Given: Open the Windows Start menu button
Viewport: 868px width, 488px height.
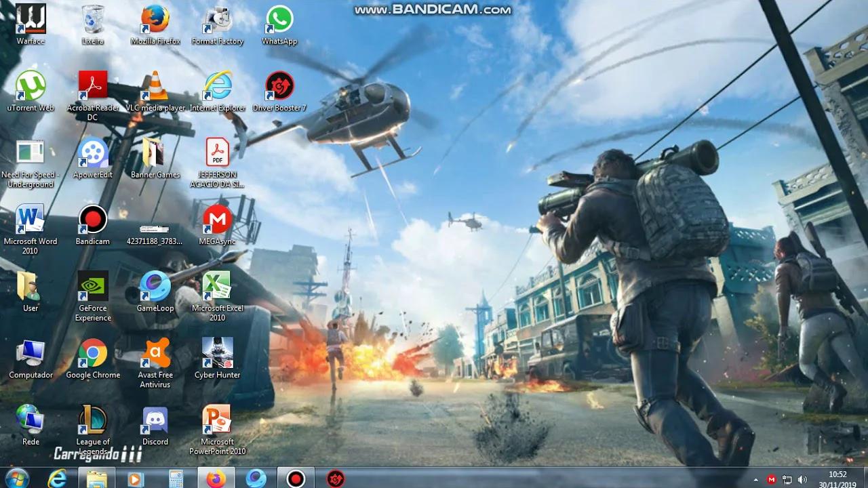Looking at the screenshot, I should (16, 478).
